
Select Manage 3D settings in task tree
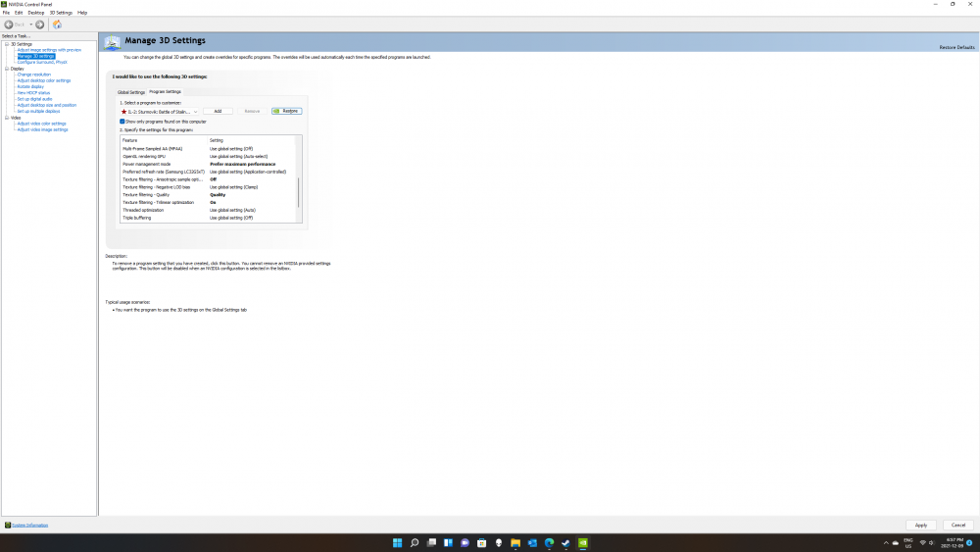pyautogui.click(x=35, y=56)
